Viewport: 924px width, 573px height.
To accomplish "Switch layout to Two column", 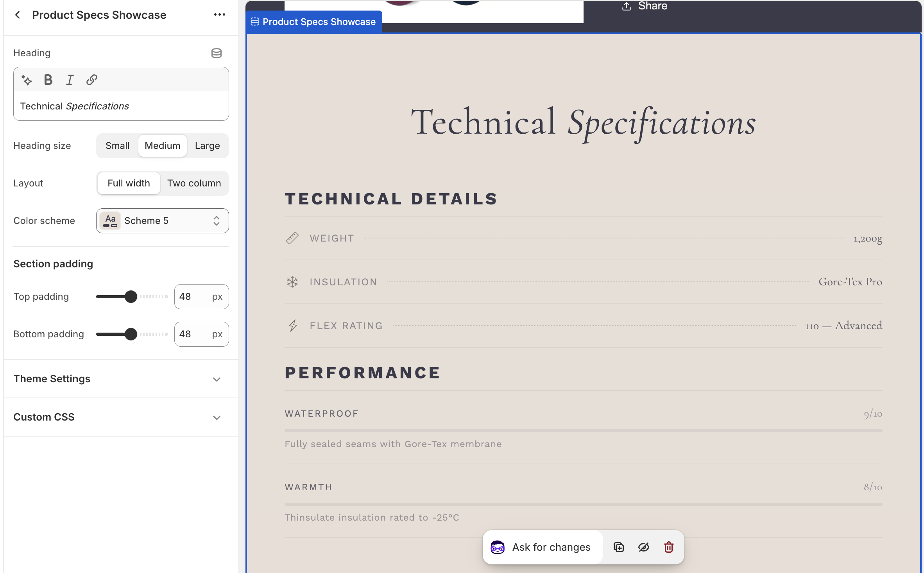I will pos(194,183).
